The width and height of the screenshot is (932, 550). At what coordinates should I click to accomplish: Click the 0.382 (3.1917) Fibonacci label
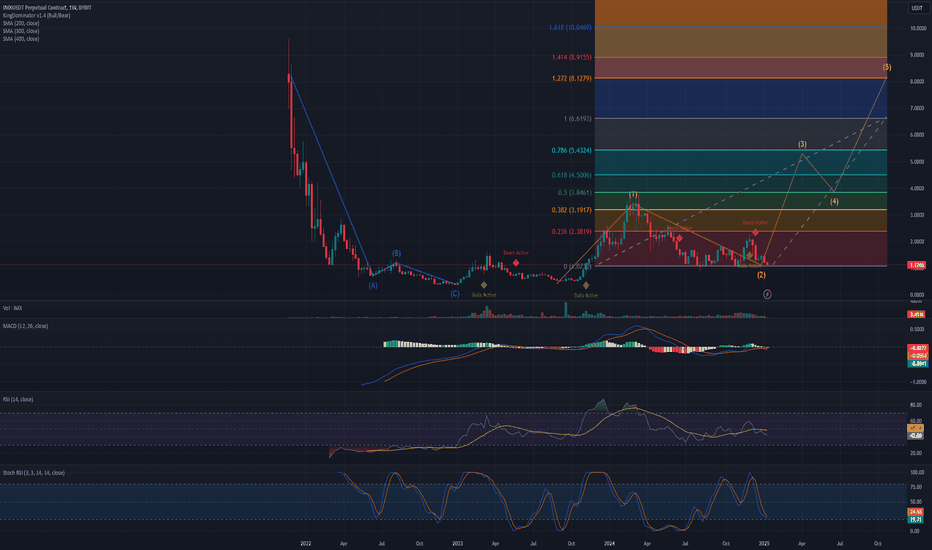coord(571,210)
